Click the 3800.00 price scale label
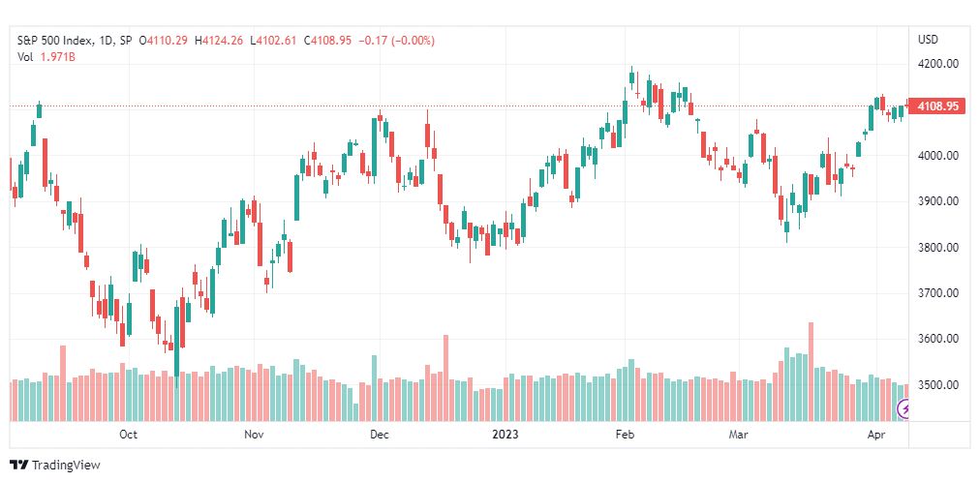Screen dimensions: 980x482 [x=938, y=248]
